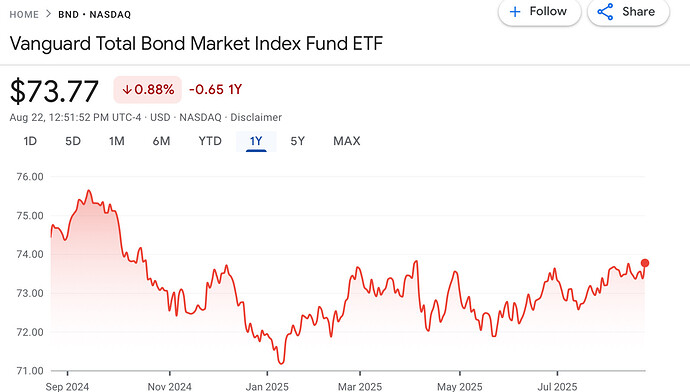Click the red current-price dot on chart
The image size is (690, 392).
coord(645,263)
